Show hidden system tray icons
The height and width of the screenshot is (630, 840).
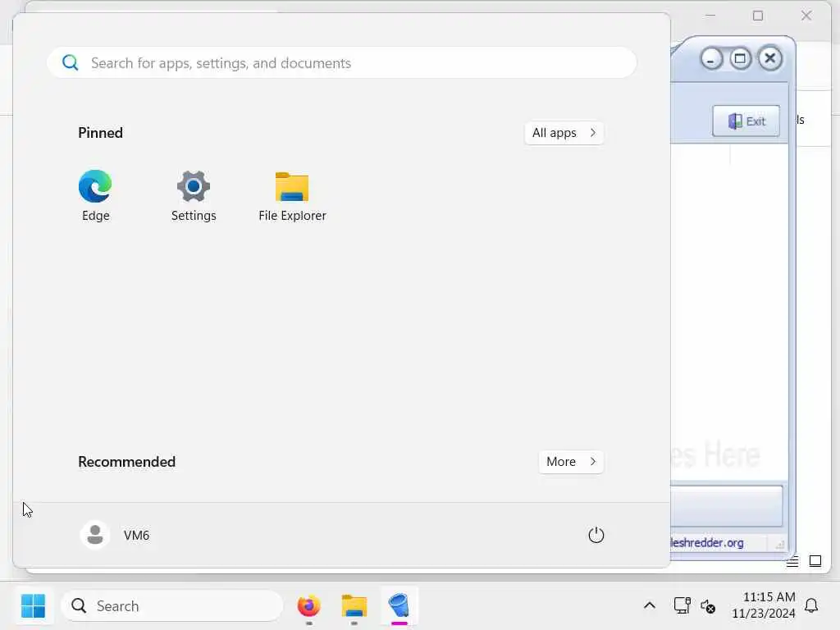click(x=650, y=606)
